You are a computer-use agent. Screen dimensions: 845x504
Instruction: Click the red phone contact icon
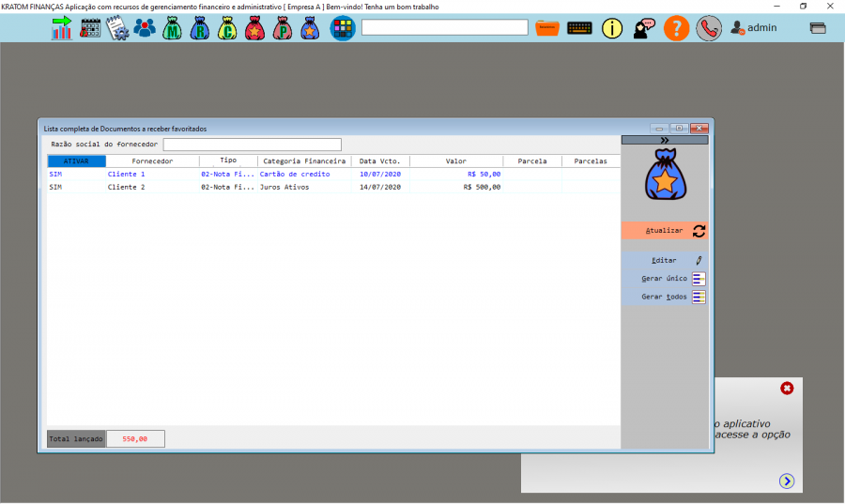tap(709, 28)
